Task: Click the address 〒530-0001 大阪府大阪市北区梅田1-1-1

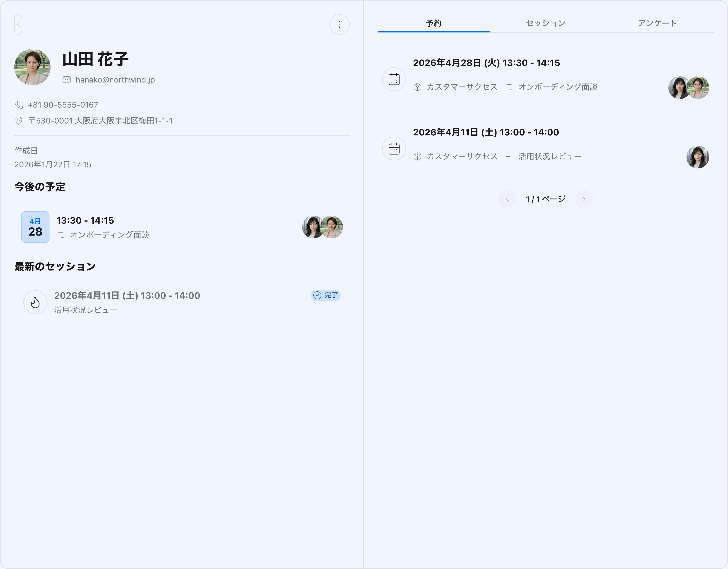Action: point(100,120)
